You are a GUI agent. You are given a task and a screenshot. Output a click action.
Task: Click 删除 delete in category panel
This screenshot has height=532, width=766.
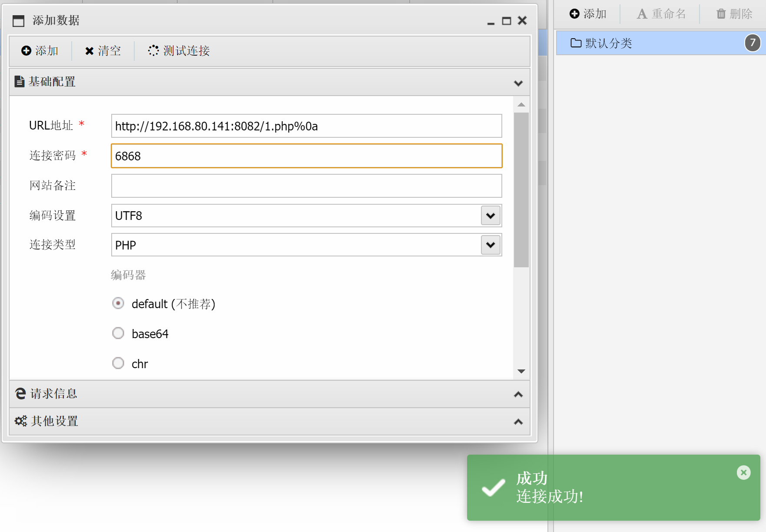click(x=734, y=14)
